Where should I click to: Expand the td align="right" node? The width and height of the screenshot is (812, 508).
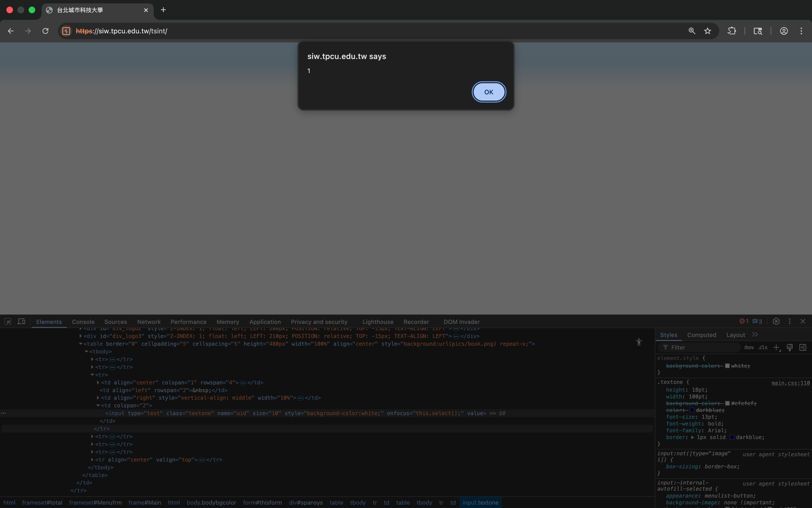pyautogui.click(x=98, y=398)
